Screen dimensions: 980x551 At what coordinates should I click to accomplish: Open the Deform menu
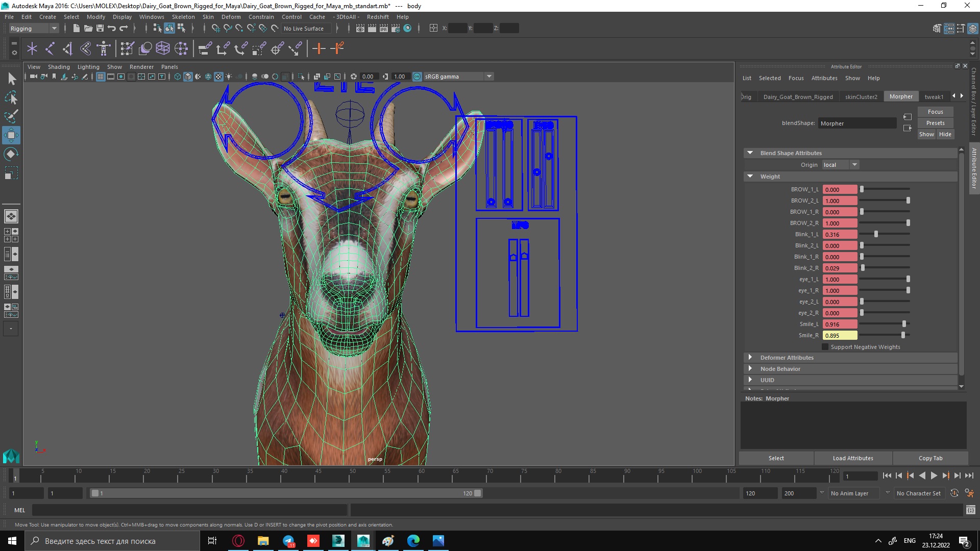coord(231,17)
